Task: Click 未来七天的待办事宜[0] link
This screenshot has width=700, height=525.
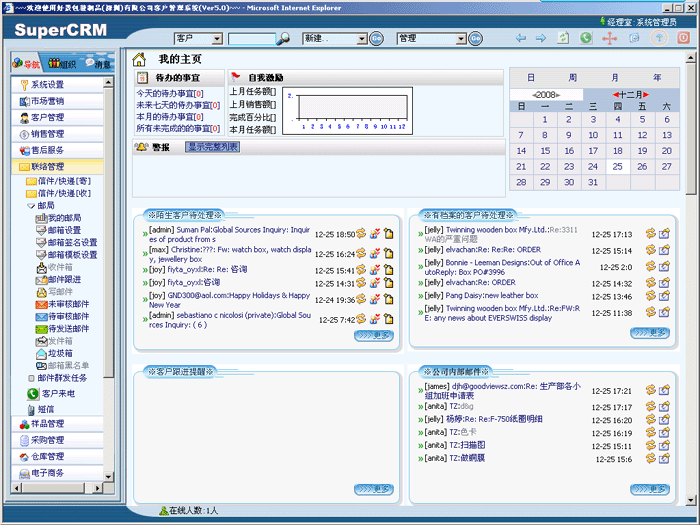Action: pos(178,105)
